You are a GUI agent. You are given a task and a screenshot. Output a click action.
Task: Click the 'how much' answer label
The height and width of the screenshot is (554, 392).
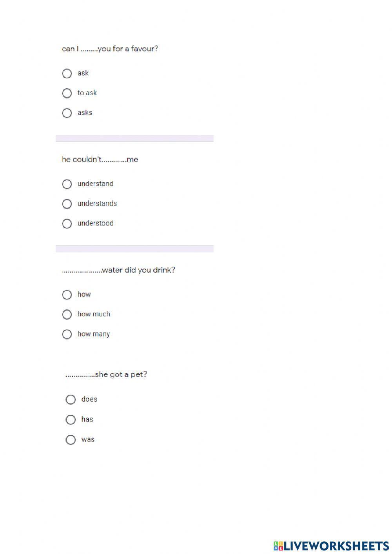coord(94,314)
